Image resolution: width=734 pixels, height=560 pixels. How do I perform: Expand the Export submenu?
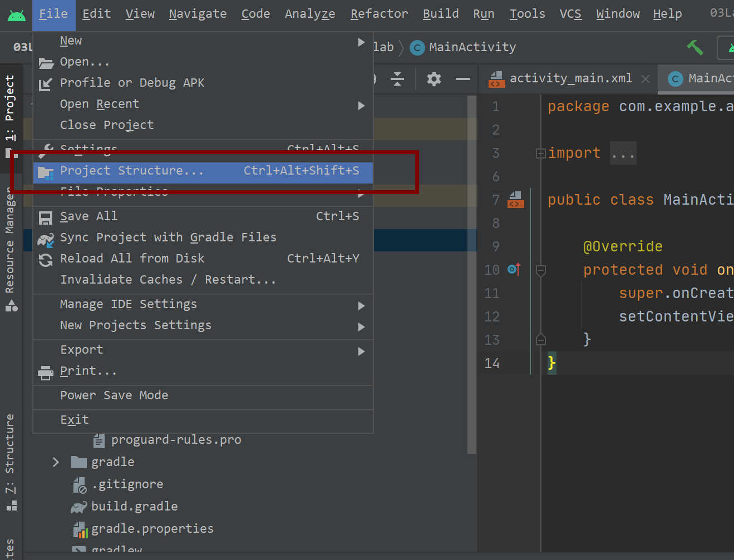point(203,350)
